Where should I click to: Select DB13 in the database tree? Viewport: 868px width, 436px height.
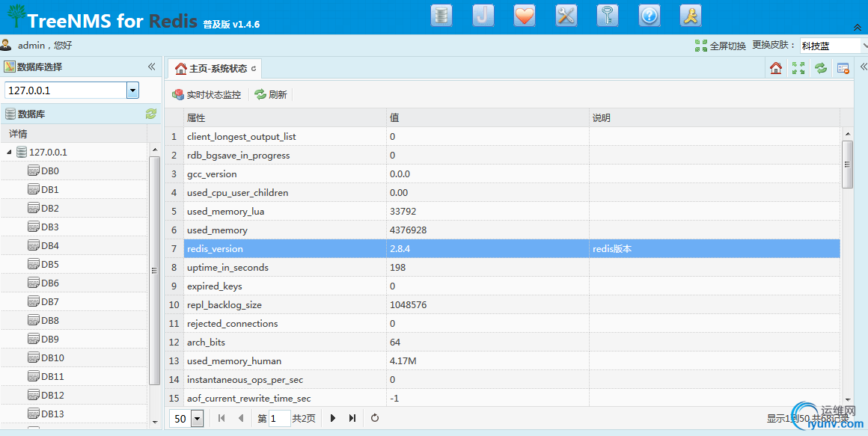click(52, 414)
